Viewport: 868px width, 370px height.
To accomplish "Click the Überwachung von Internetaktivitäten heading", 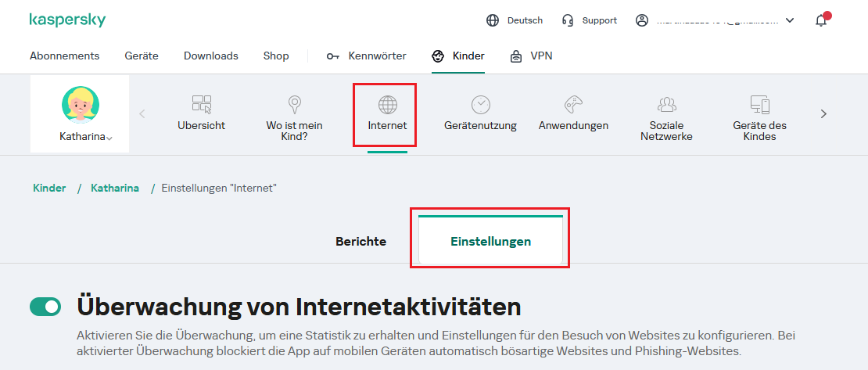I will tap(299, 307).
